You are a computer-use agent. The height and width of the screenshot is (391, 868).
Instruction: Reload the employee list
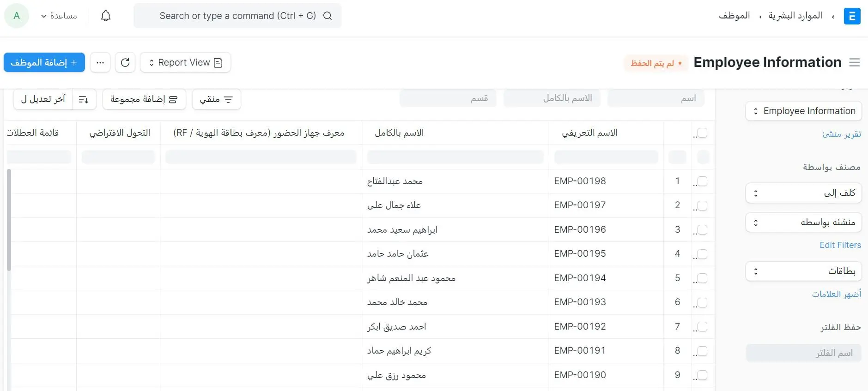coord(125,62)
